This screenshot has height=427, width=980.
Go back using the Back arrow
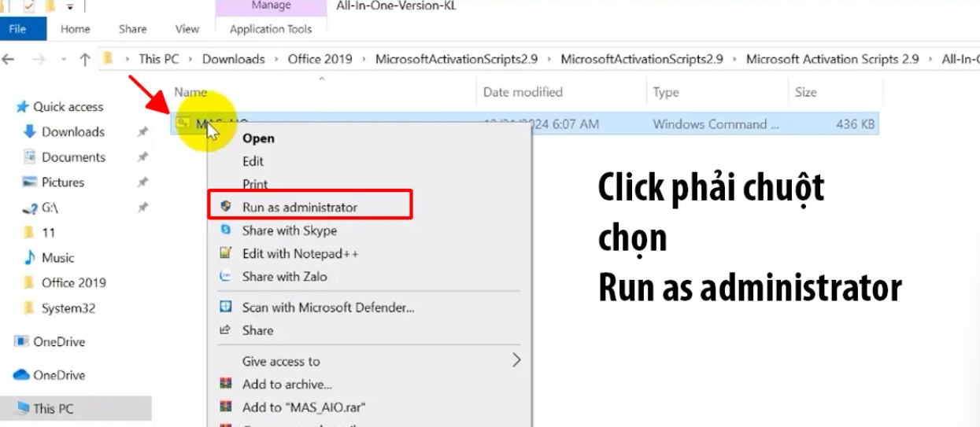pyautogui.click(x=9, y=60)
